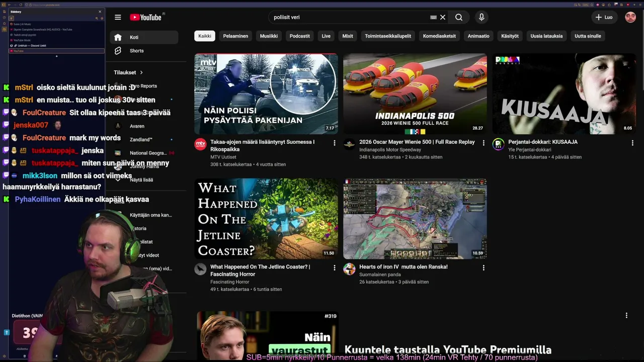The height and width of the screenshot is (362, 644).
Task: Select the Pelaaminen filter chip
Action: click(x=235, y=36)
